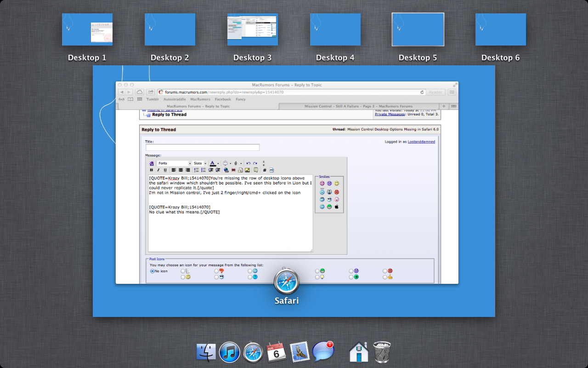Open iCloud Tabs cloud button
The height and width of the screenshot is (368, 588).
click(x=139, y=92)
